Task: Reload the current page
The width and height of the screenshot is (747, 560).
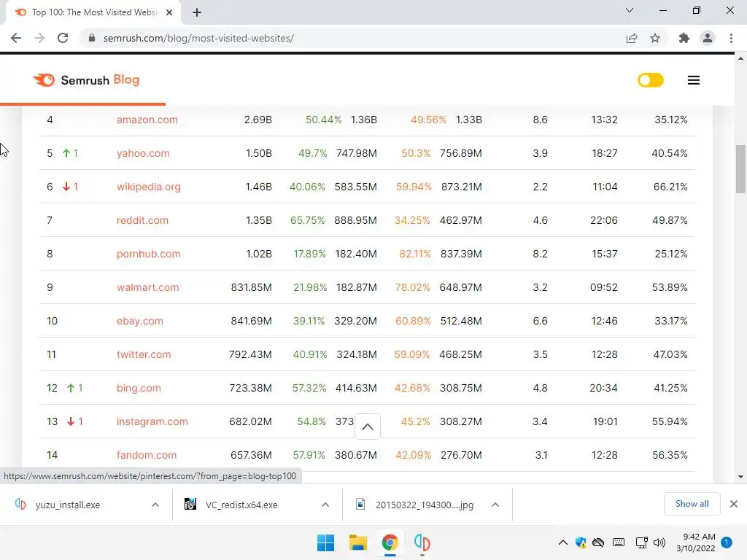Action: click(63, 38)
